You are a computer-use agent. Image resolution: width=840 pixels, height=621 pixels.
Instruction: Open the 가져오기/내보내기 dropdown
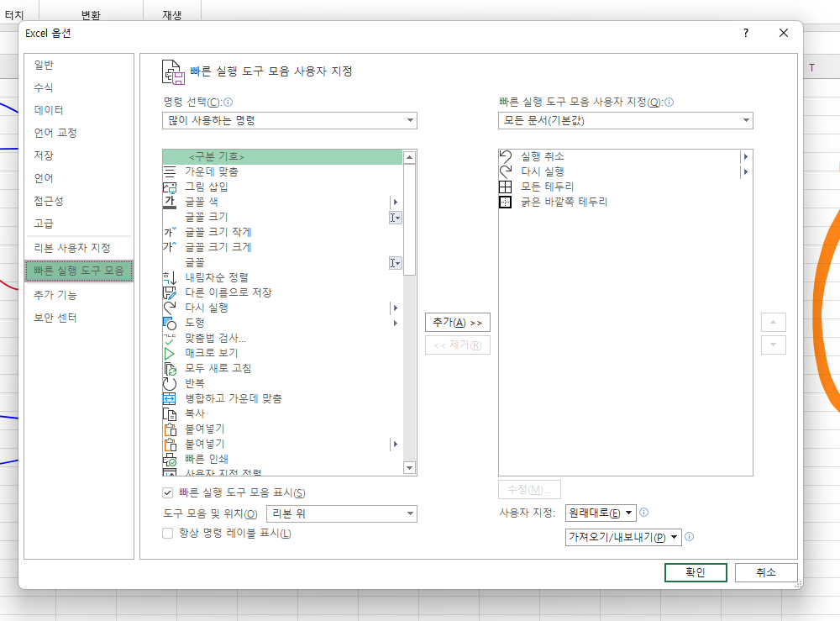(x=623, y=537)
